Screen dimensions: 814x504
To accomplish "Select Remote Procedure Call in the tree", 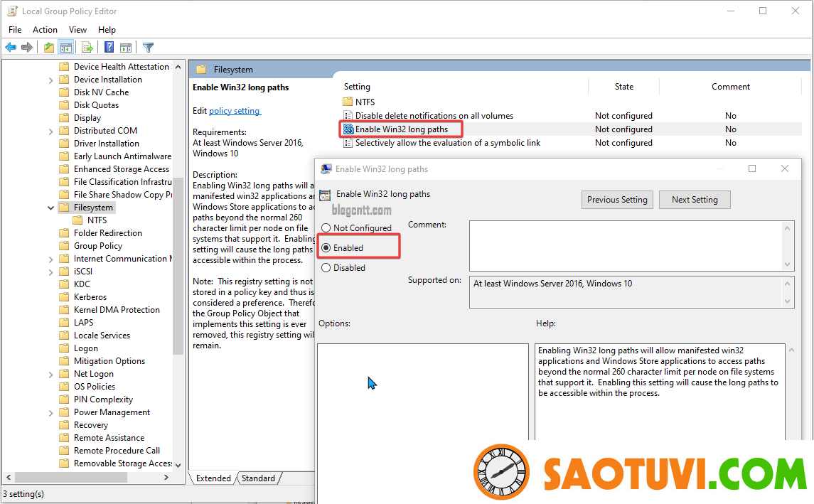I will coord(117,451).
